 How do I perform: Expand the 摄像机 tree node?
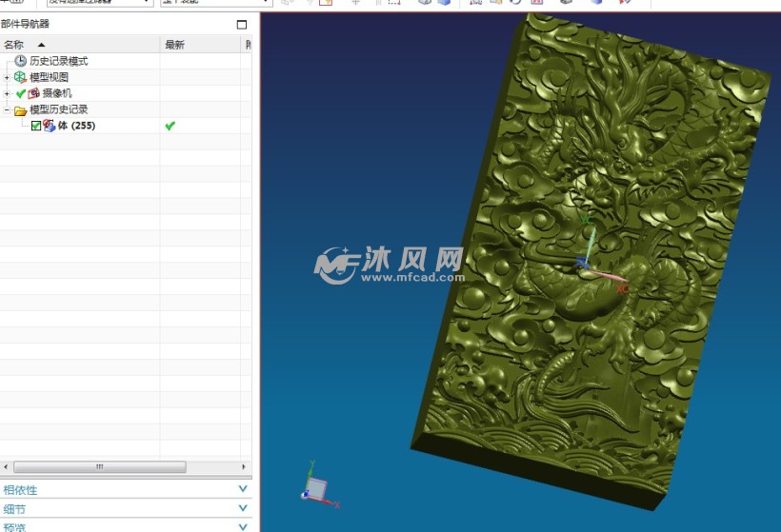[x=7, y=93]
